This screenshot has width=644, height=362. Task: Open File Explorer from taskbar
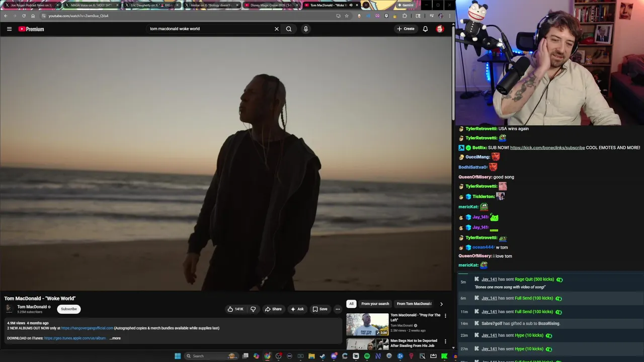pos(311,356)
